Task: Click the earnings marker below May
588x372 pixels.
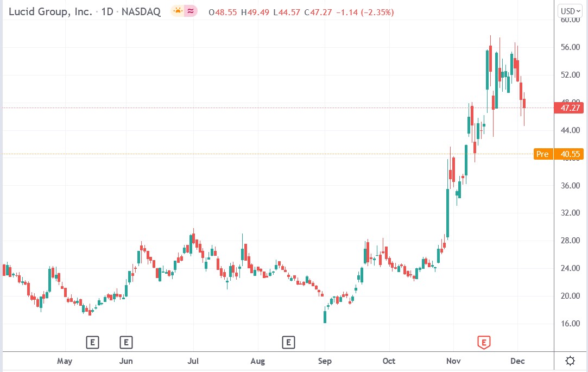Action: 92,343
